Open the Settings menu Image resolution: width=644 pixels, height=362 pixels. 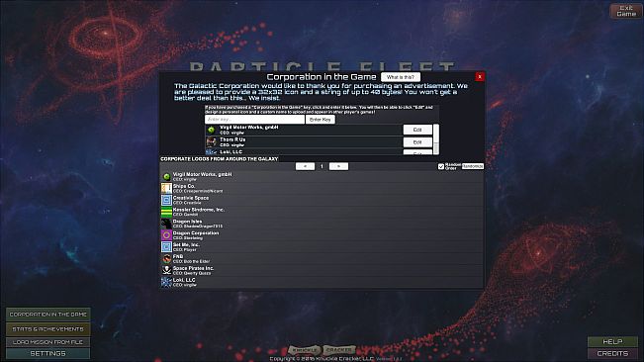pos(48,353)
